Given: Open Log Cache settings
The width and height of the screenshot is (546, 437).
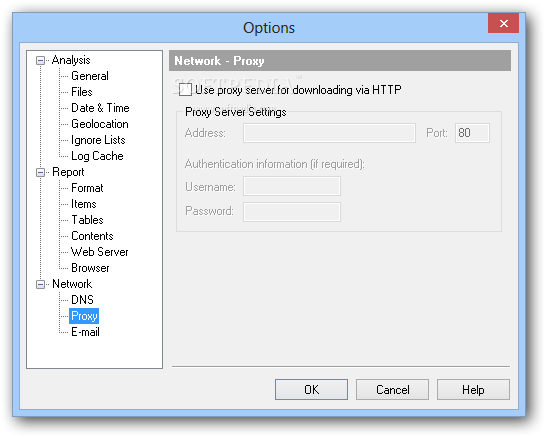Looking at the screenshot, I should [x=97, y=156].
